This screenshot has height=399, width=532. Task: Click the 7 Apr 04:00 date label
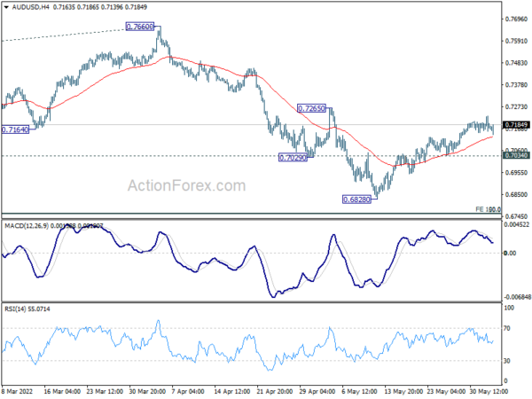187,392
